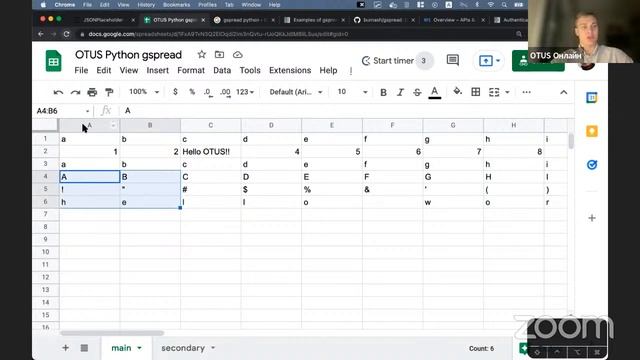
Task: Click the Undo icon in toolbar
Action: (58, 92)
